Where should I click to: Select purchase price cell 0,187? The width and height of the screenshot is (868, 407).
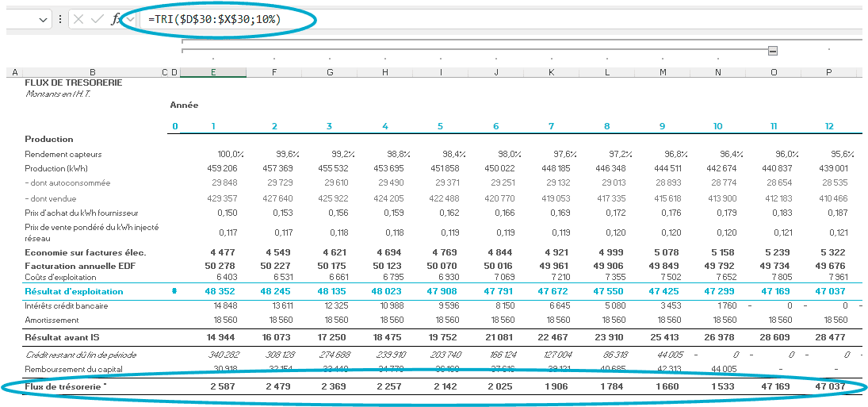click(x=838, y=213)
